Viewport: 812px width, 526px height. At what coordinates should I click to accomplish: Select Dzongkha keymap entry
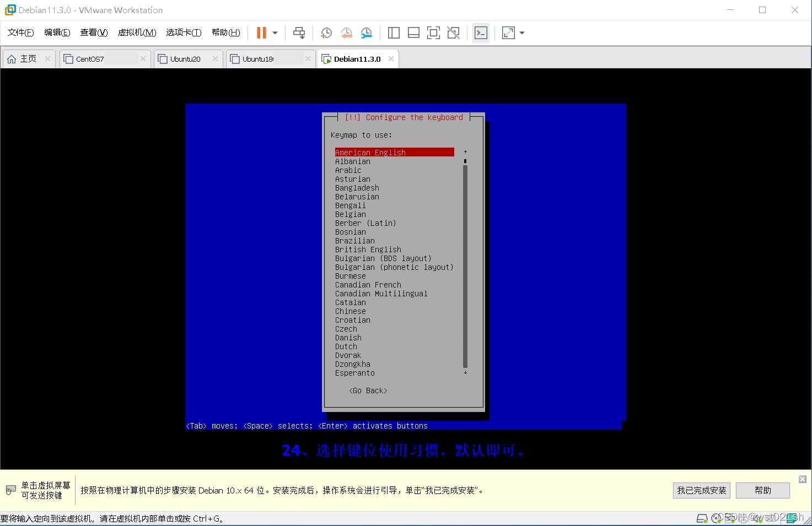point(353,364)
